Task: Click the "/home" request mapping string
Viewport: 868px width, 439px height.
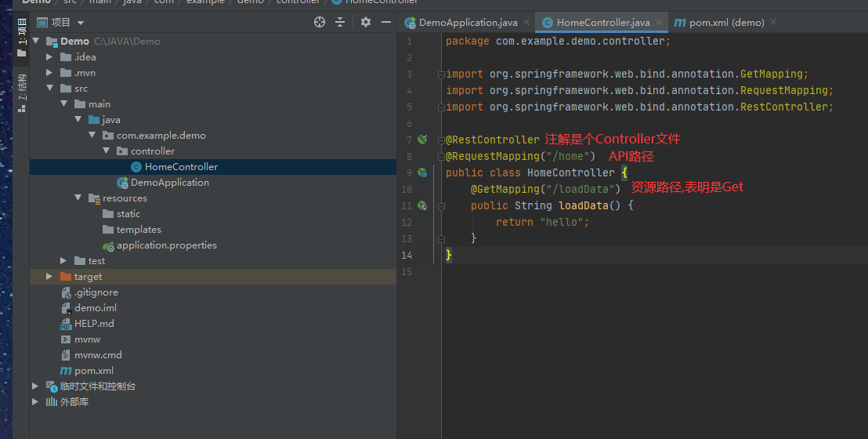Action: [x=567, y=156]
